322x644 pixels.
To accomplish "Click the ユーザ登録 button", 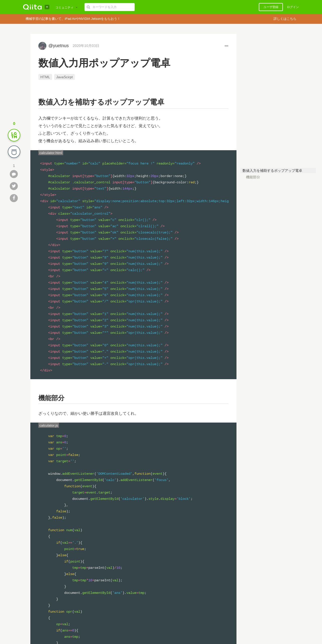I will pos(271,7).
